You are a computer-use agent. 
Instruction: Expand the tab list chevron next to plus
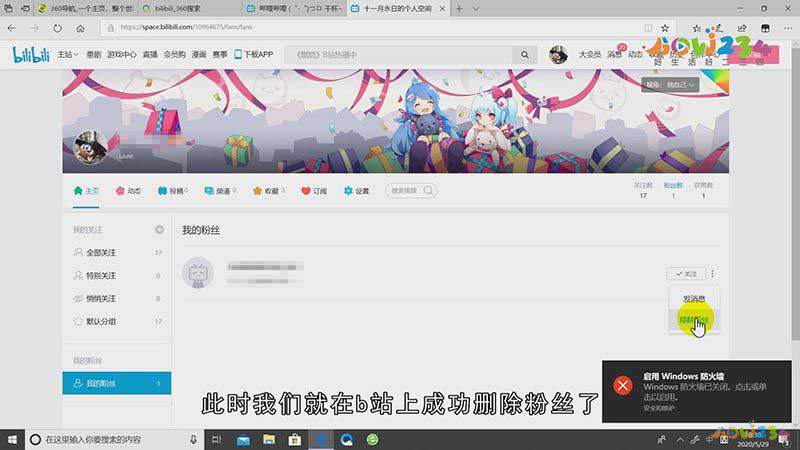(476, 9)
